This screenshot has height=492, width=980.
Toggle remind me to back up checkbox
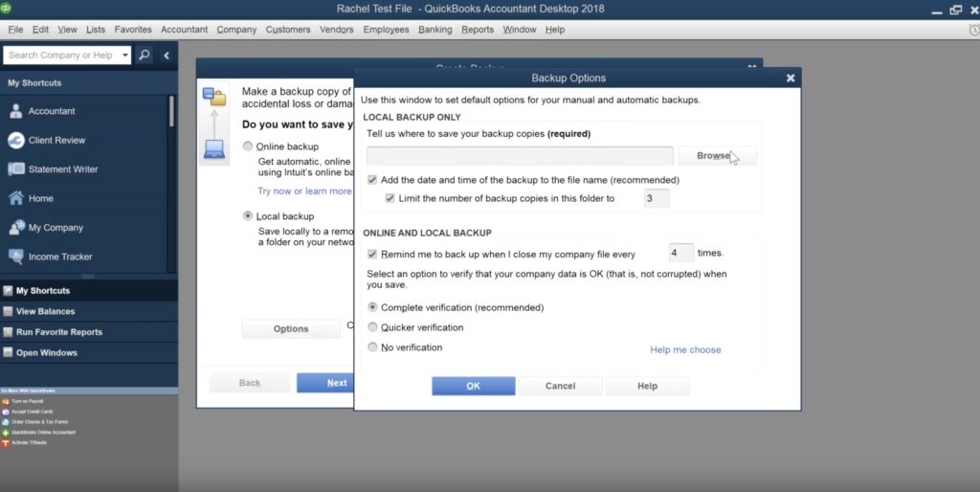(x=372, y=254)
